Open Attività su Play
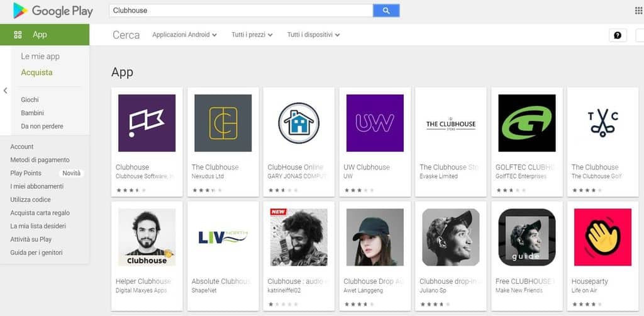 click(x=31, y=239)
